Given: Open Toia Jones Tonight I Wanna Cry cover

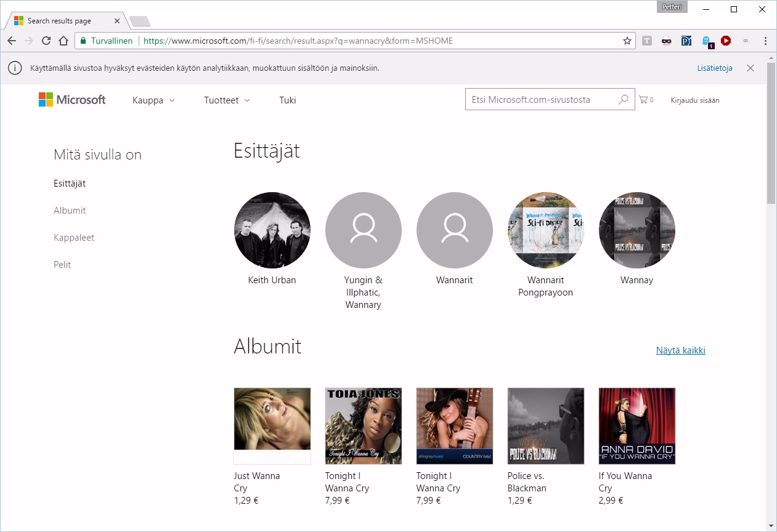Looking at the screenshot, I should pyautogui.click(x=364, y=426).
